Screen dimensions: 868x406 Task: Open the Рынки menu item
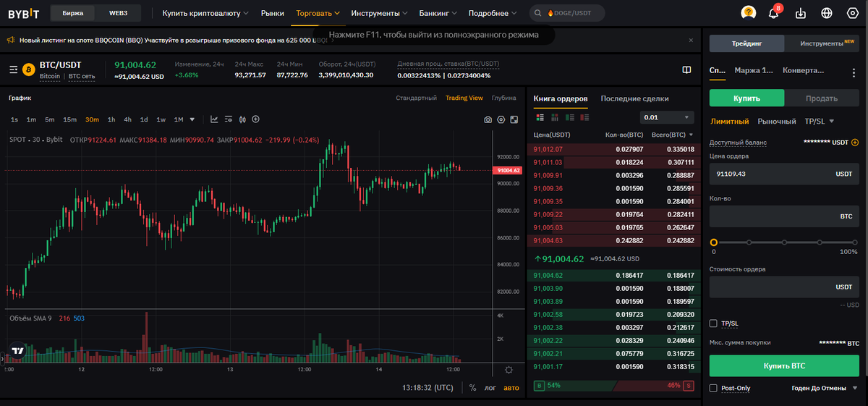coord(273,13)
